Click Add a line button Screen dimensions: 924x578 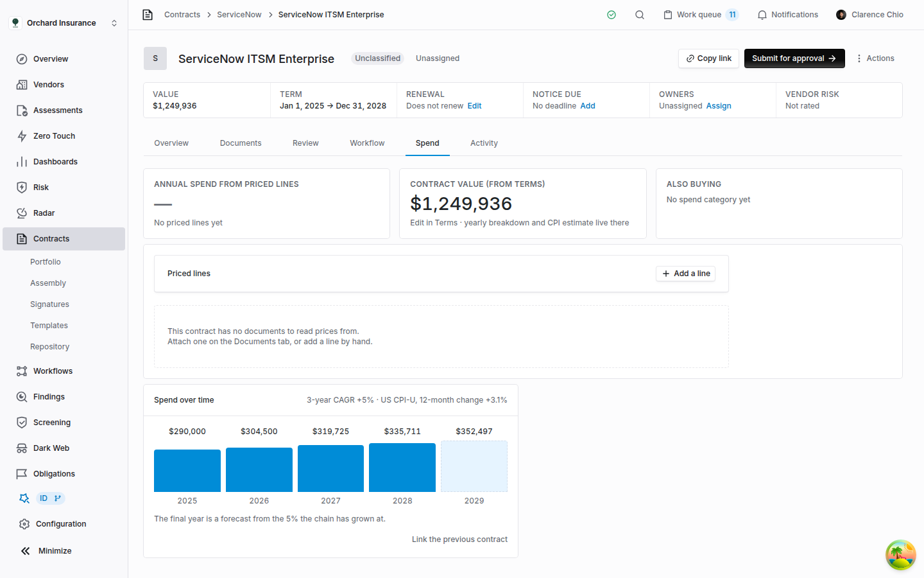(x=686, y=274)
